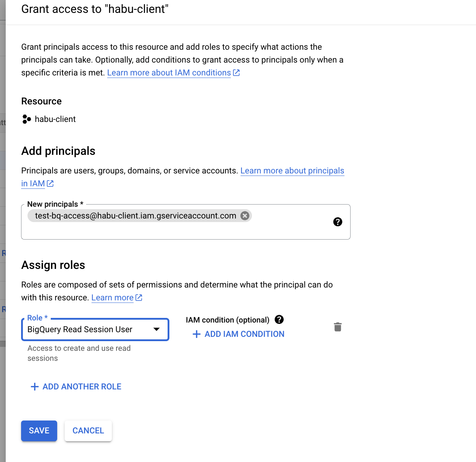Click the habu-client resource icon
Screen dimensions: 476x462
pos(26,119)
